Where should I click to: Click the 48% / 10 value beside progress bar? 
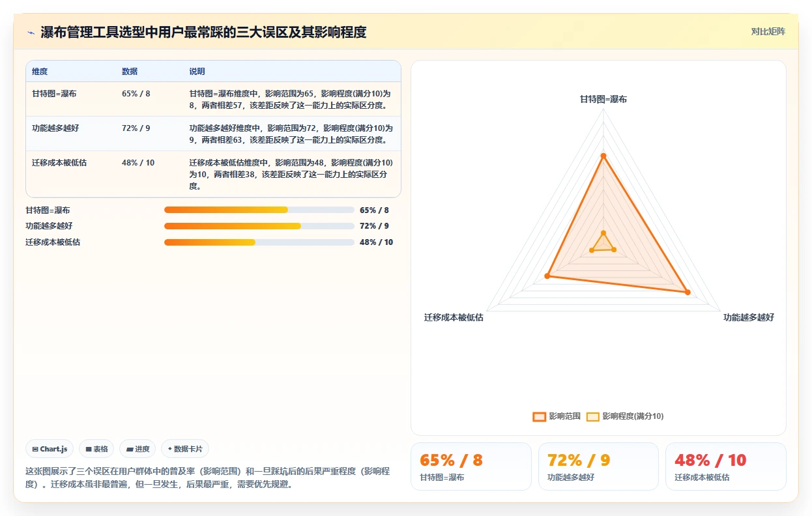[x=376, y=242]
